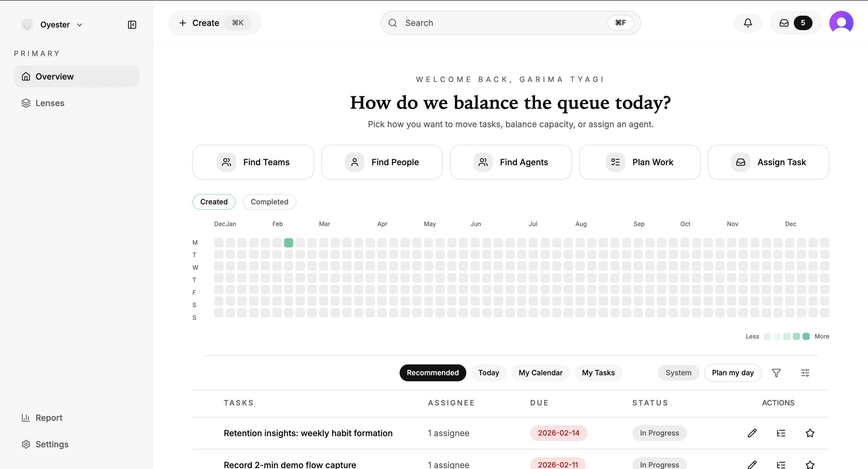Open the Report section in the sidebar
868x469 pixels.
point(49,417)
